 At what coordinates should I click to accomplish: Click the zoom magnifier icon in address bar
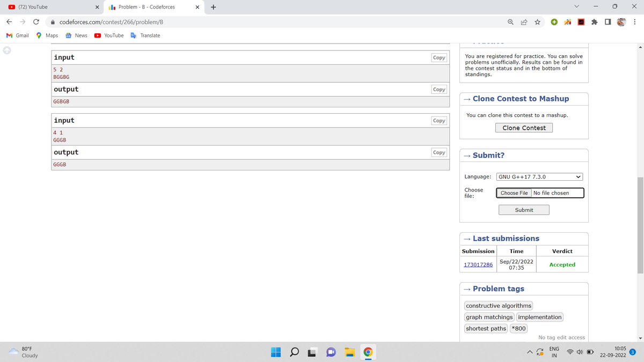pyautogui.click(x=510, y=22)
